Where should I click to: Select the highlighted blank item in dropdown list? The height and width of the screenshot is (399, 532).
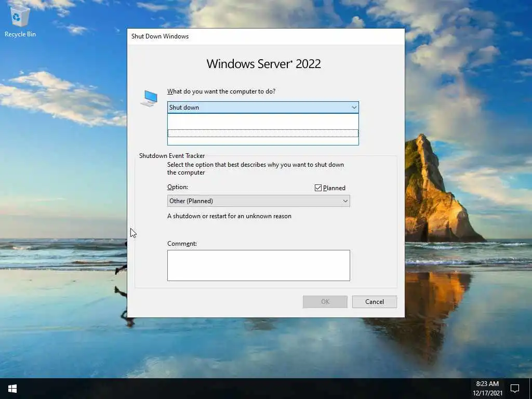(263, 134)
